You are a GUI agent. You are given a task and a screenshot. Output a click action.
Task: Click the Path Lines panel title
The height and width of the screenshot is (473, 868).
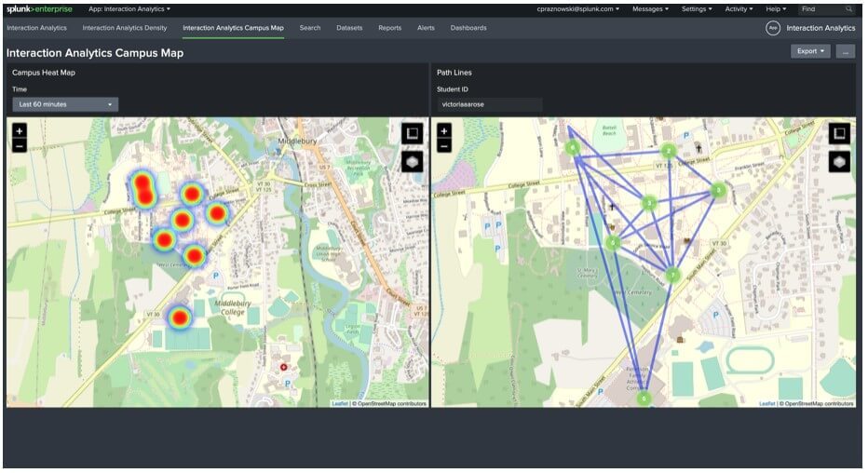[x=454, y=73]
